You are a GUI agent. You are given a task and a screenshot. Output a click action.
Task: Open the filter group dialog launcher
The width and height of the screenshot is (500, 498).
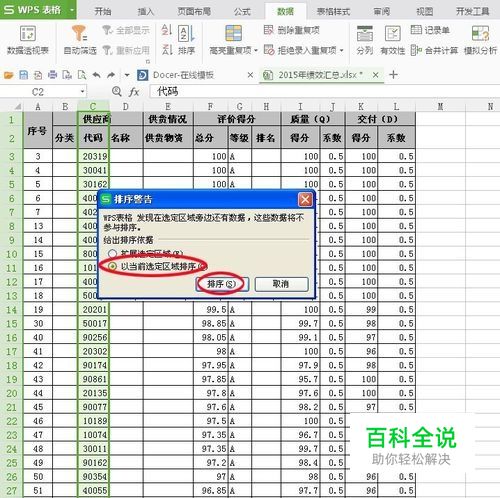tap(148, 62)
